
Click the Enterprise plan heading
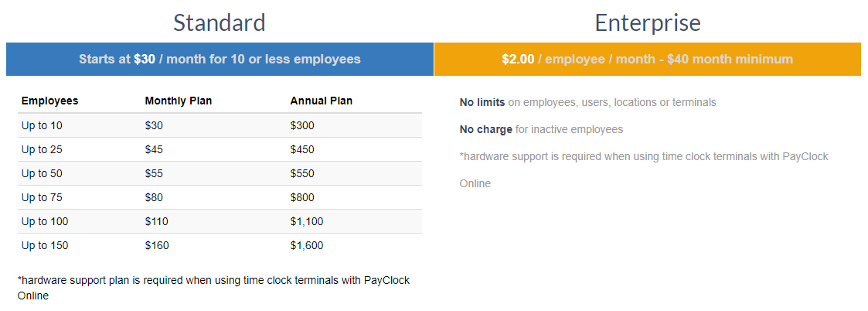(x=647, y=22)
